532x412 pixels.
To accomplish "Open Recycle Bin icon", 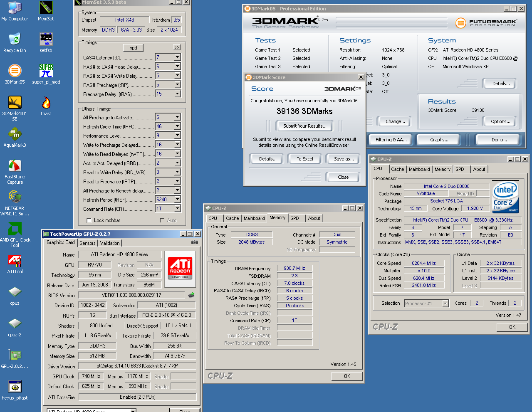I will [x=15, y=42].
